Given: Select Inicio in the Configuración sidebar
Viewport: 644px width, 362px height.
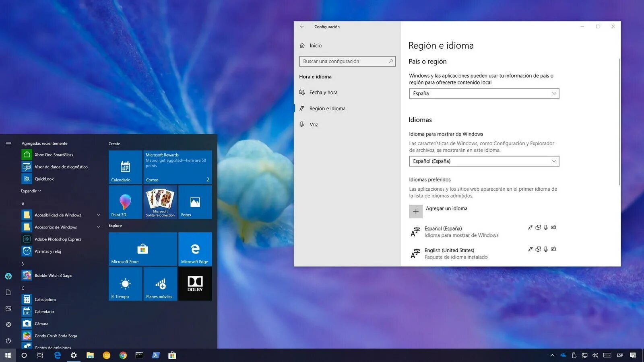Looking at the screenshot, I should [315, 45].
